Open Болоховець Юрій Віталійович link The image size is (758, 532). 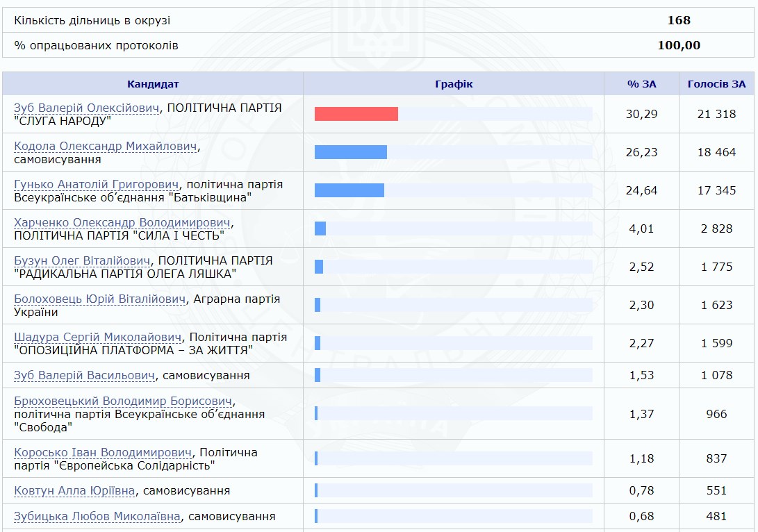coord(100,299)
